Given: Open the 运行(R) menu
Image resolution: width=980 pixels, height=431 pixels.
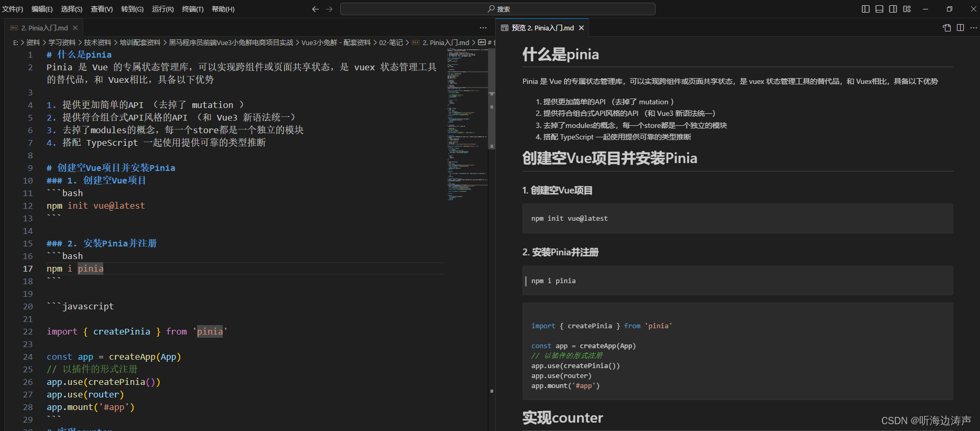Looking at the screenshot, I should (163, 9).
